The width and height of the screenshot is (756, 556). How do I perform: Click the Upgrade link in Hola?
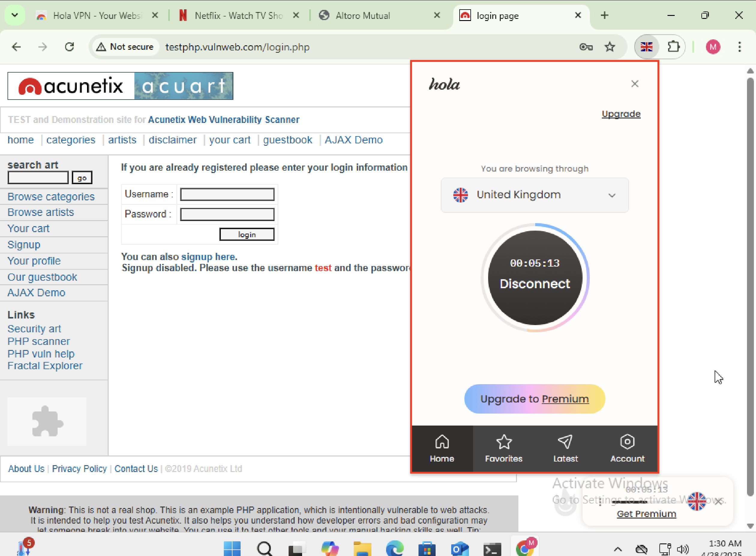tap(621, 114)
